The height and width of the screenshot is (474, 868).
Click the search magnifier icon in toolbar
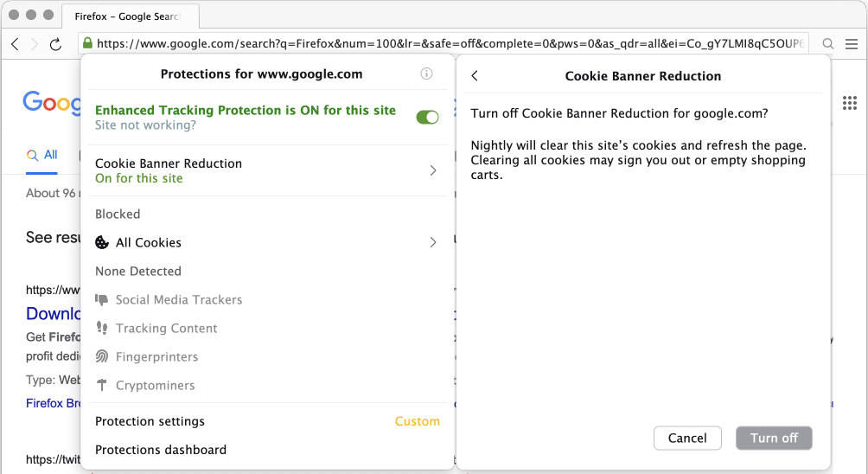828,44
